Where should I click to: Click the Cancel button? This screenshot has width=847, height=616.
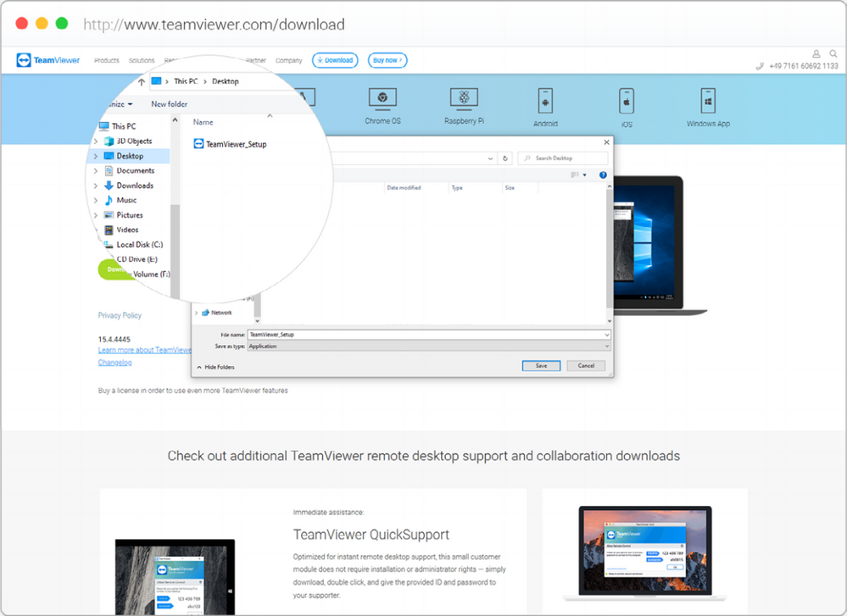pyautogui.click(x=586, y=365)
